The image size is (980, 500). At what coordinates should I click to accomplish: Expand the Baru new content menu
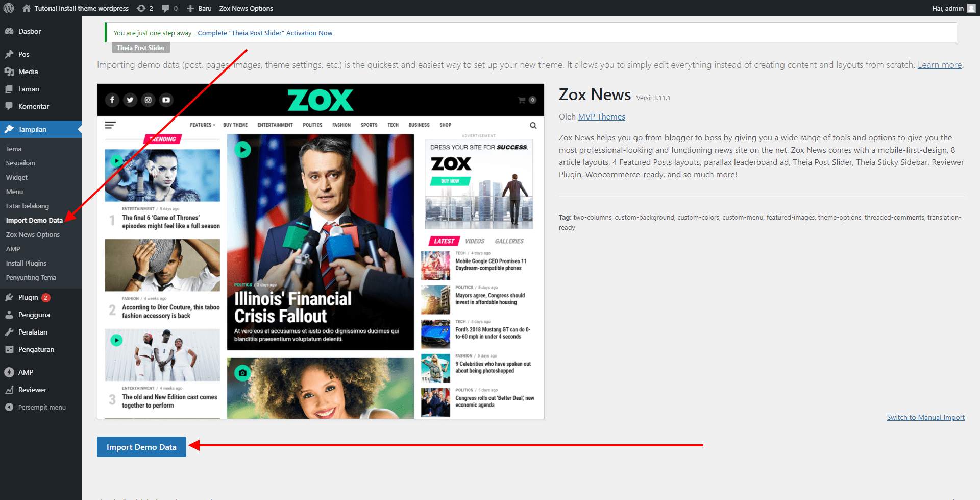[200, 8]
